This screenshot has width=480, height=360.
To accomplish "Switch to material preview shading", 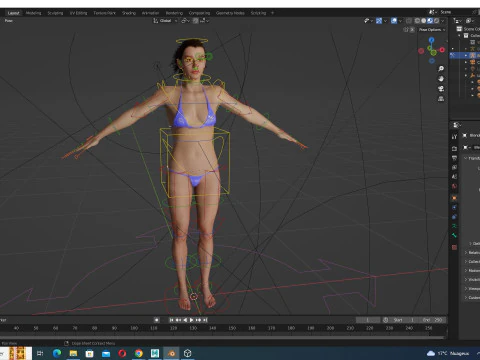I will 430,21.
